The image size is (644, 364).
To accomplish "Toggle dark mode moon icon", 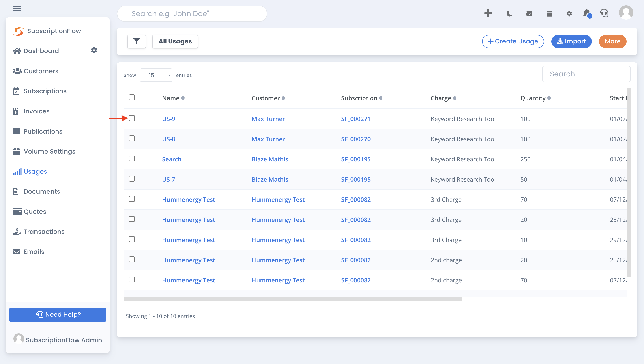I will (x=509, y=13).
